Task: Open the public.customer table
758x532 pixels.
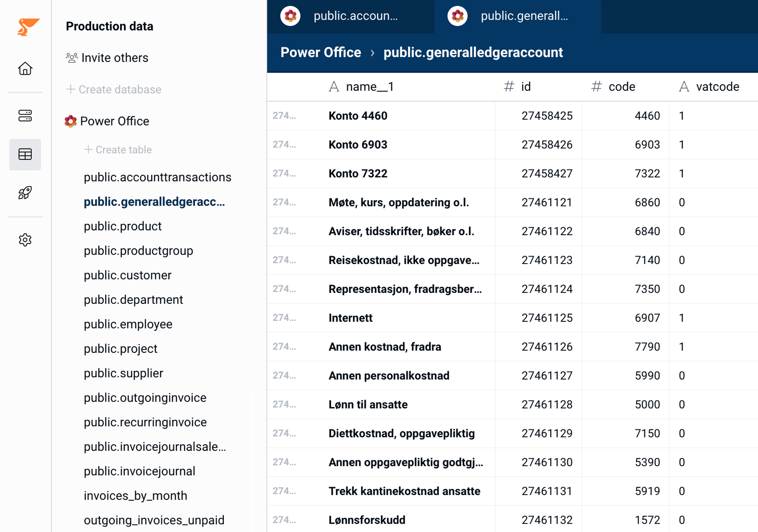Action: (128, 275)
